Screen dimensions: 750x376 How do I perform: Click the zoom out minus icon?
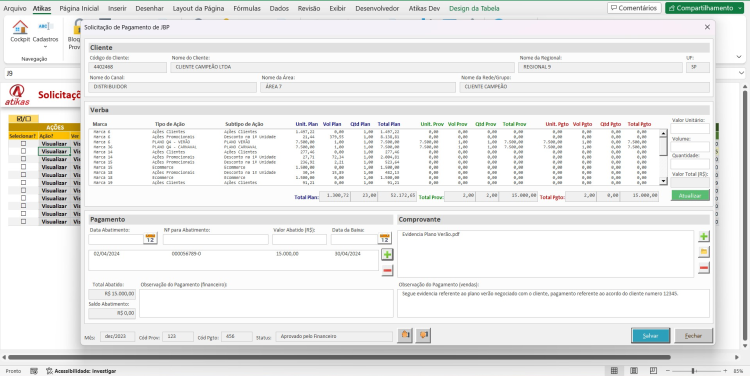click(x=668, y=371)
